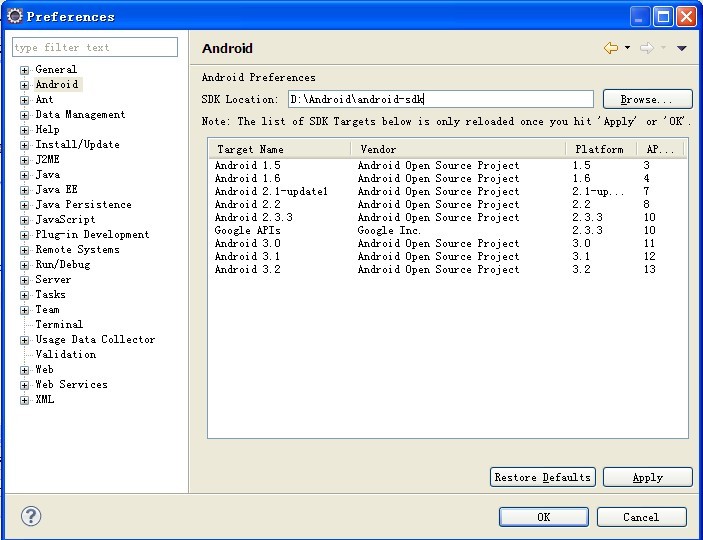
Task: Click the help question mark icon
Action: click(x=31, y=516)
